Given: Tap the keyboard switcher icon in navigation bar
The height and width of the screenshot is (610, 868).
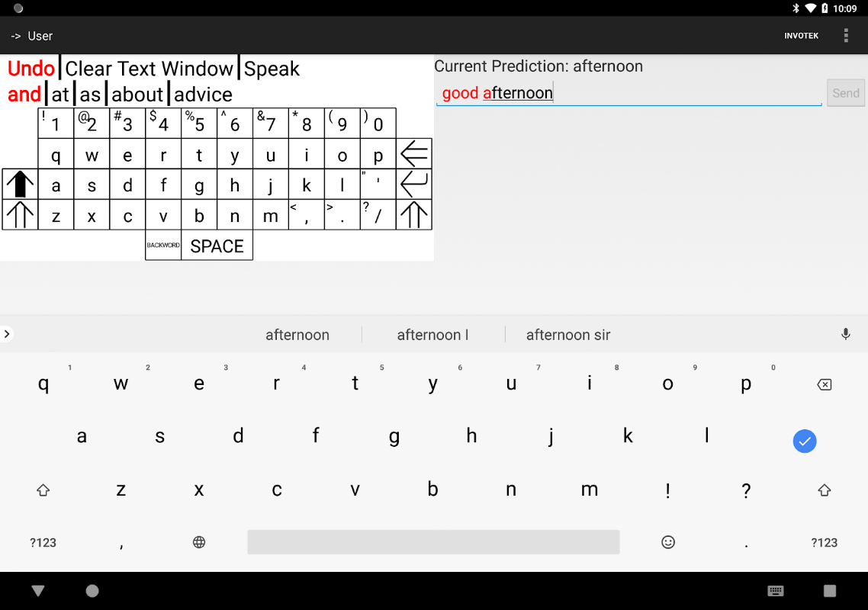Looking at the screenshot, I should click(775, 591).
